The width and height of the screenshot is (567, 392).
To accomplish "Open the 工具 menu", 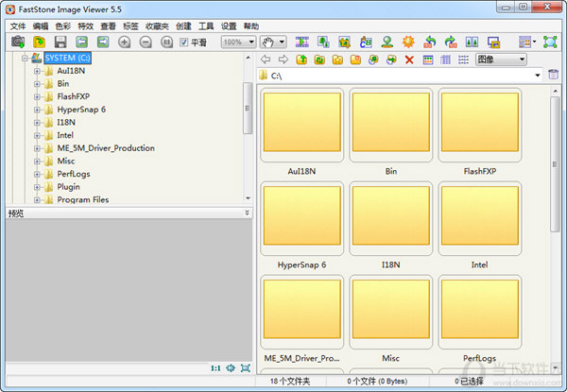I will click(x=206, y=26).
